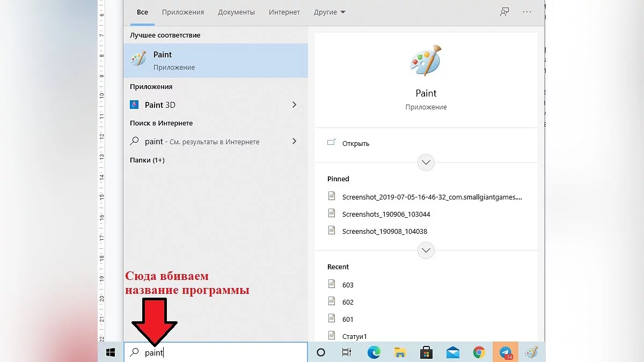Expand the Pinned list chevron
The height and width of the screenshot is (362, 644).
tap(426, 250)
